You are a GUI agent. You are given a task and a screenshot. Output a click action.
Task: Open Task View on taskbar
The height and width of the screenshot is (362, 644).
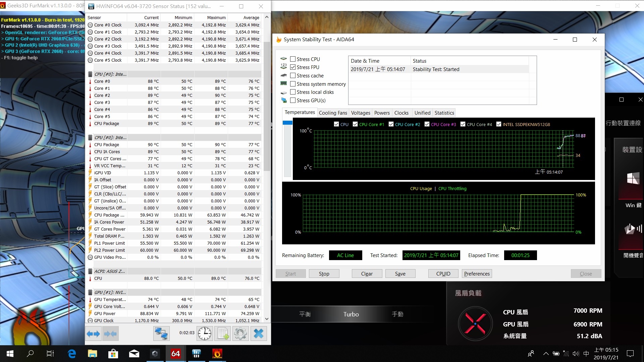(x=50, y=354)
